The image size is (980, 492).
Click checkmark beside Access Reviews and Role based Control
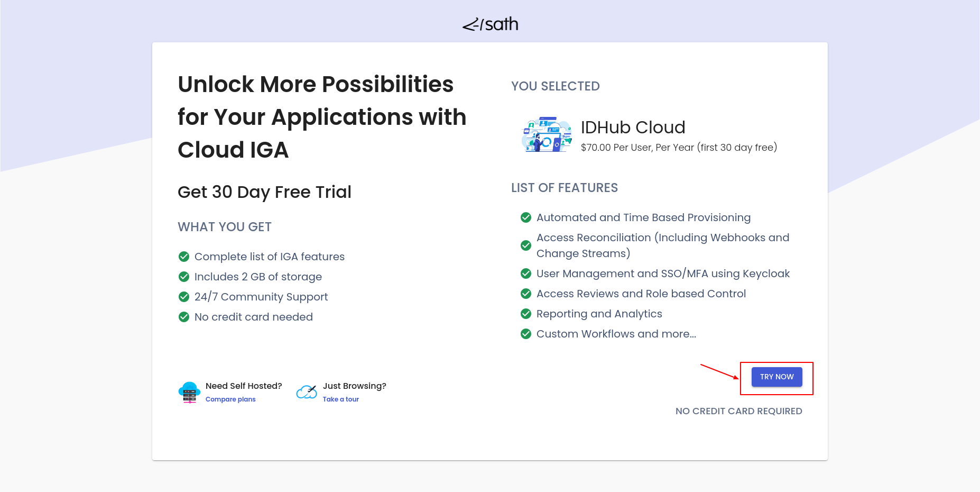click(526, 294)
